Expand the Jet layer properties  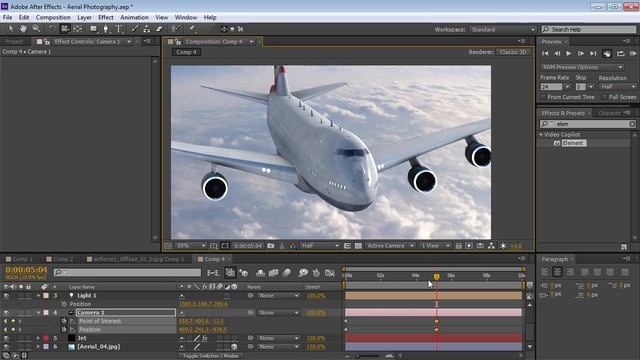click(38, 338)
